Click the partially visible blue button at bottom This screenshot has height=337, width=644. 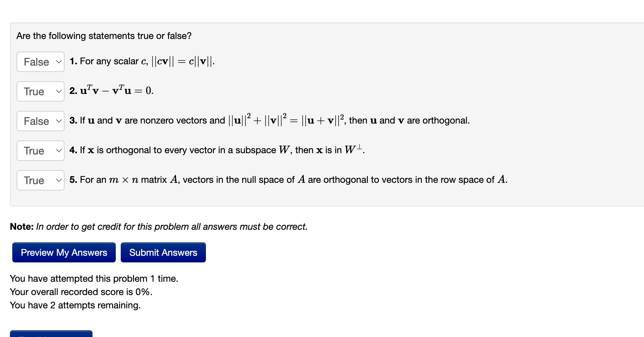51,334
